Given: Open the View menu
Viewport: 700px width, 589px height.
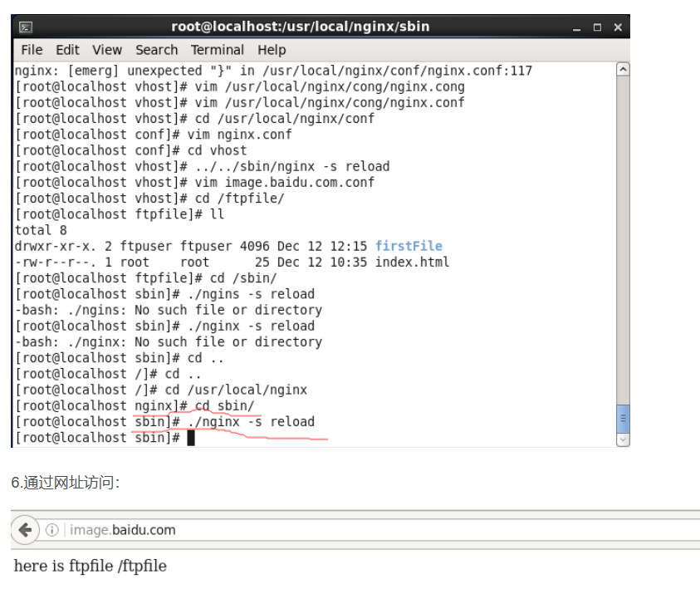Looking at the screenshot, I should coord(106,50).
